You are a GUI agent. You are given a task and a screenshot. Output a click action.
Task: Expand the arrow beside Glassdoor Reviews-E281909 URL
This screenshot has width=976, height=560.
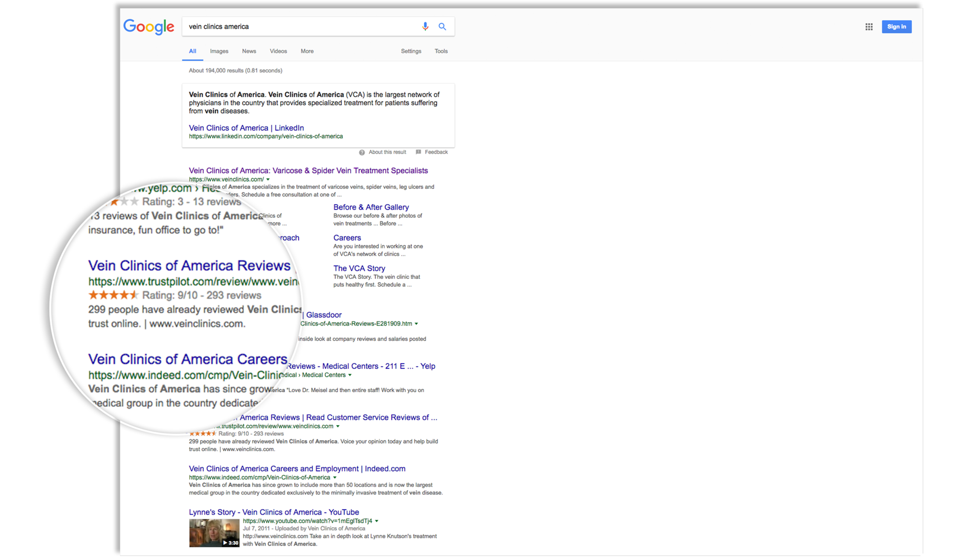[x=416, y=324]
